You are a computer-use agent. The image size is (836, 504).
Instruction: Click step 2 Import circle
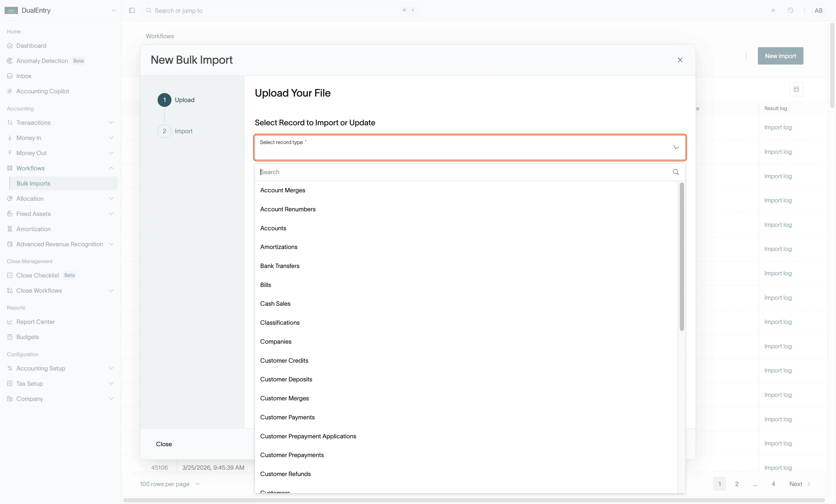point(165,131)
